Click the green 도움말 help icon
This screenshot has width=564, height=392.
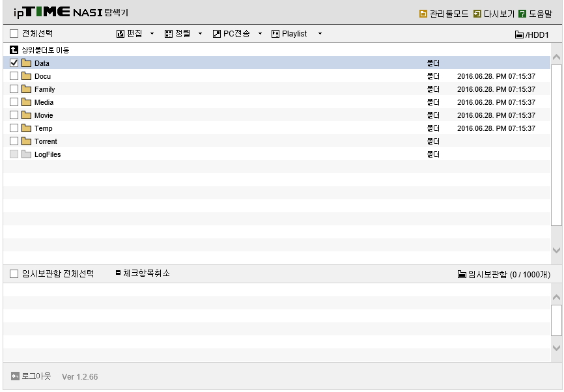(x=522, y=14)
